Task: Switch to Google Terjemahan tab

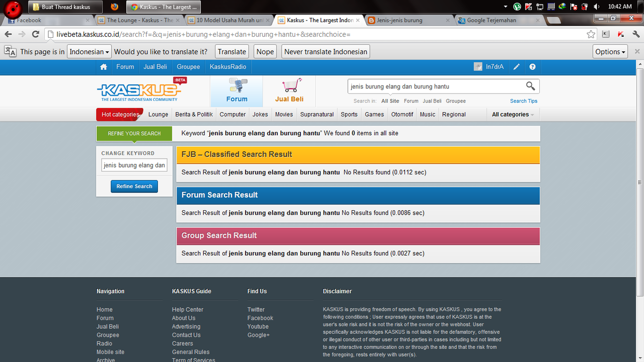Action: [x=499, y=20]
